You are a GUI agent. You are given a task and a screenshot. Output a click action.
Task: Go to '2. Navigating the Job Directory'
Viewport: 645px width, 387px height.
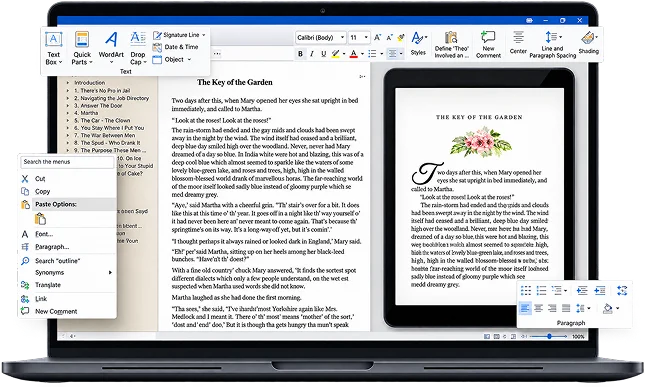point(111,98)
